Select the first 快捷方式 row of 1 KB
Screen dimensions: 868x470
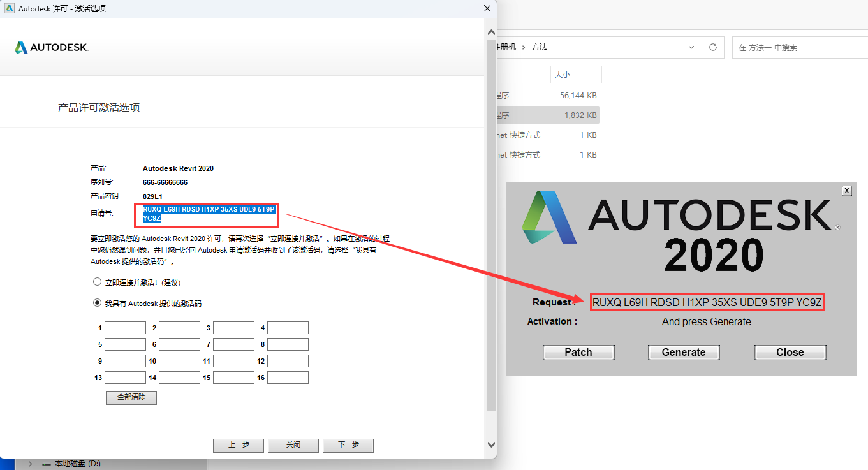tap(548, 135)
